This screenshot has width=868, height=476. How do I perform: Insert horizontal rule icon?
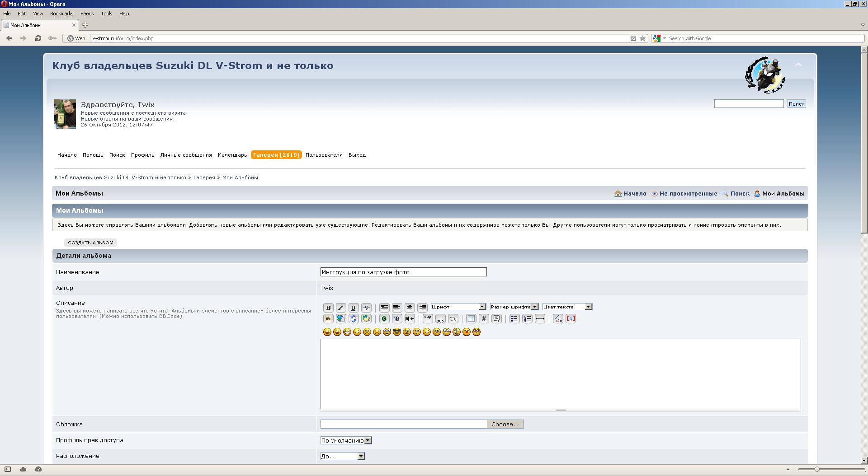click(x=540, y=318)
